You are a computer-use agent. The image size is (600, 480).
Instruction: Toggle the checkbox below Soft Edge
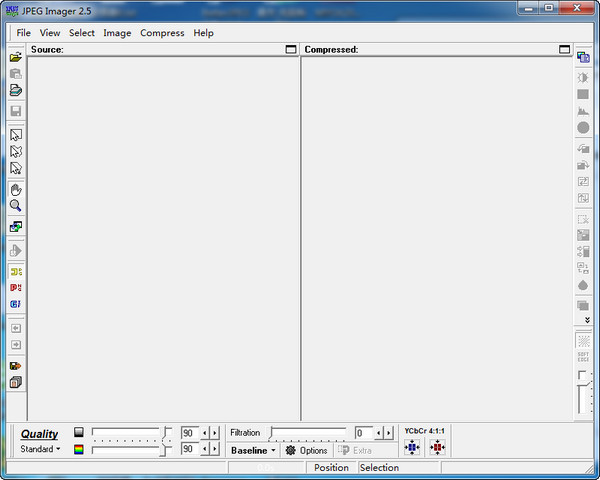[x=583, y=376]
